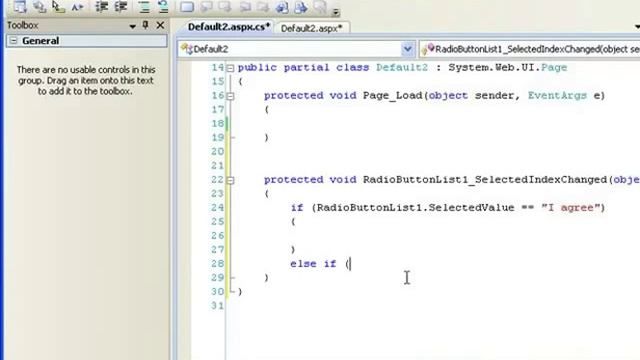Go to previous bookmark in folder icon
This screenshot has height=360, width=640.
coord(245,7)
